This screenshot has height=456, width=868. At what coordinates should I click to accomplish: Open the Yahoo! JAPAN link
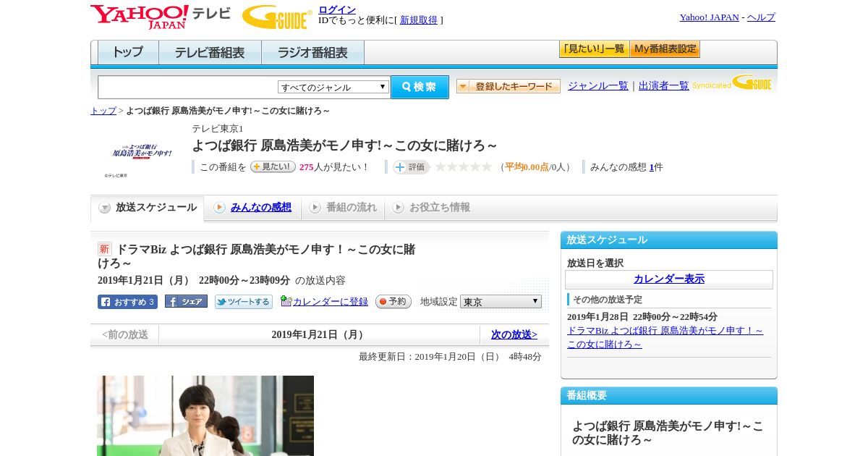coord(709,17)
